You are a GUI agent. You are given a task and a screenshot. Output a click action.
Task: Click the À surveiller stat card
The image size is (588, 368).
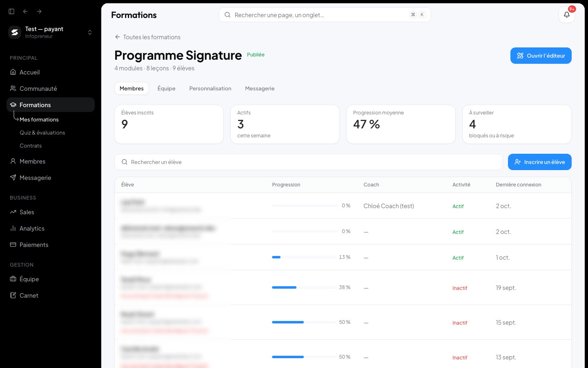click(x=517, y=124)
